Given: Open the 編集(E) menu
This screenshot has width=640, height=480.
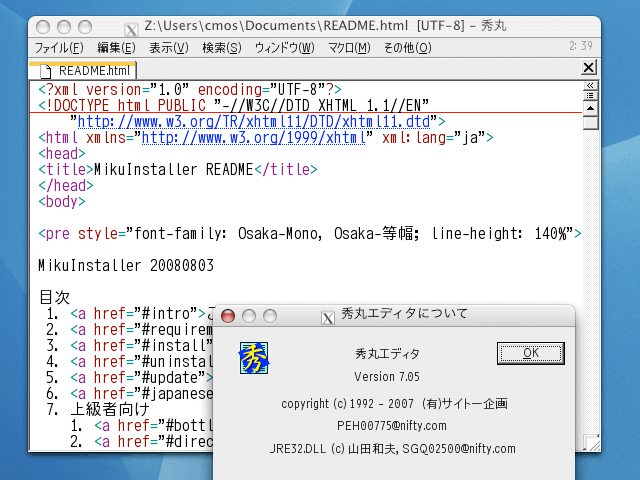Looking at the screenshot, I should pyautogui.click(x=116, y=48).
